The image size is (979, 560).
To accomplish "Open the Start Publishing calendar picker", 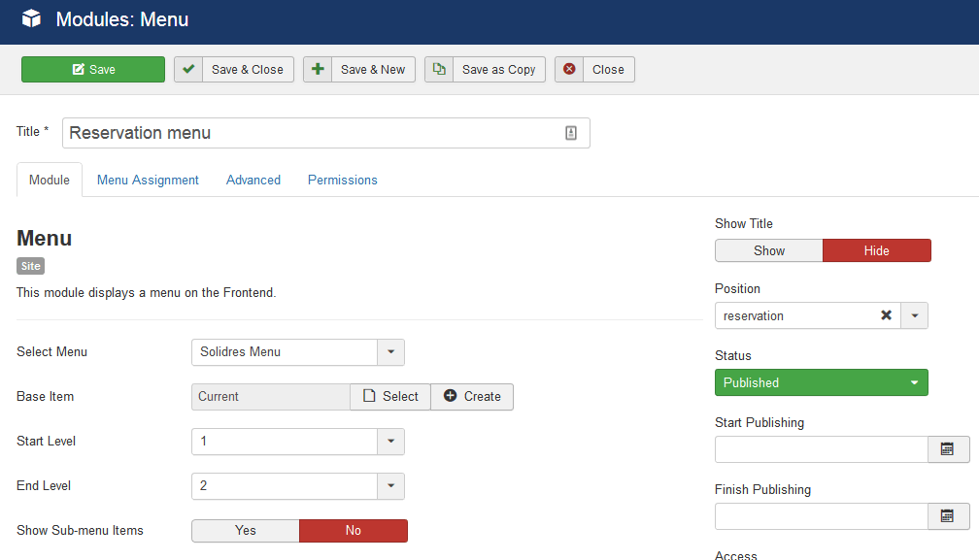I will 948,449.
